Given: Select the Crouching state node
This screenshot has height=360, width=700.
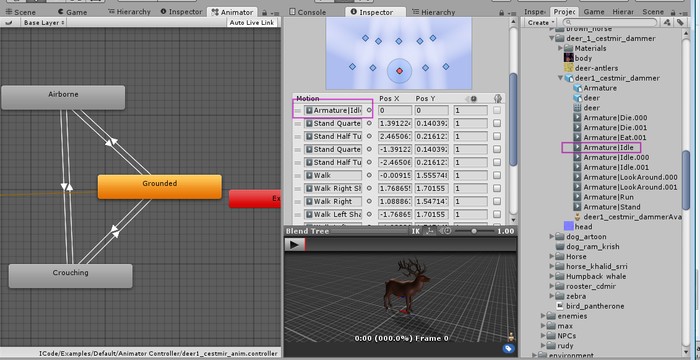Looking at the screenshot, I should point(71,276).
